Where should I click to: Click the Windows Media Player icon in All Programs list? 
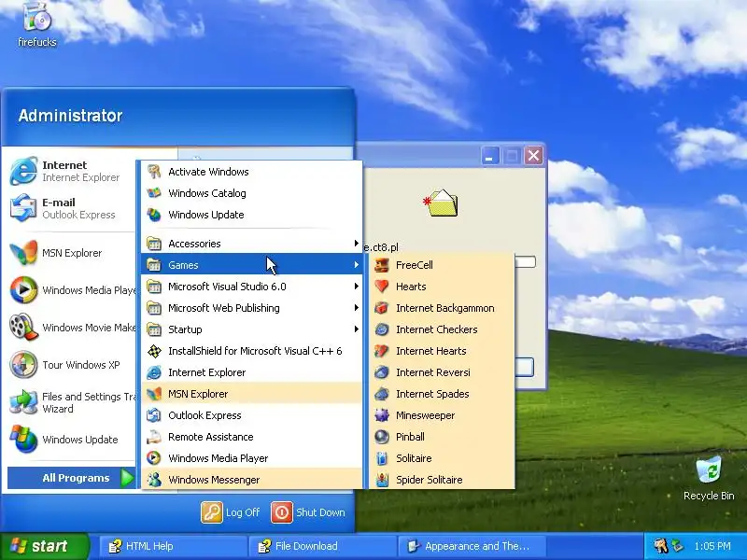[154, 458]
